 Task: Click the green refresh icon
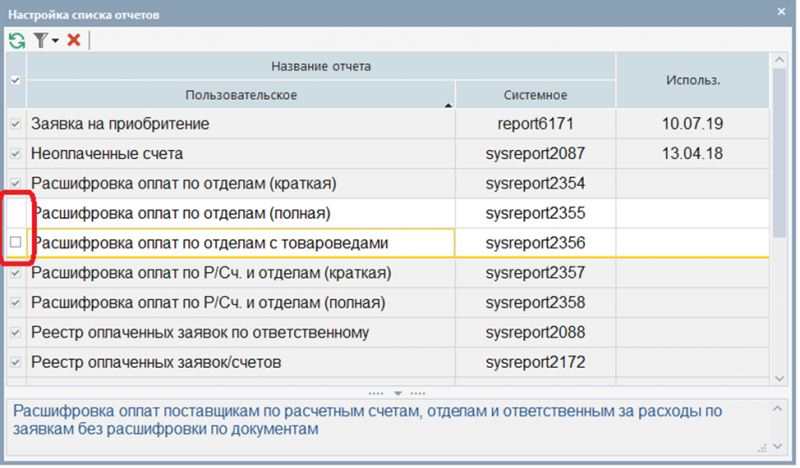point(17,40)
